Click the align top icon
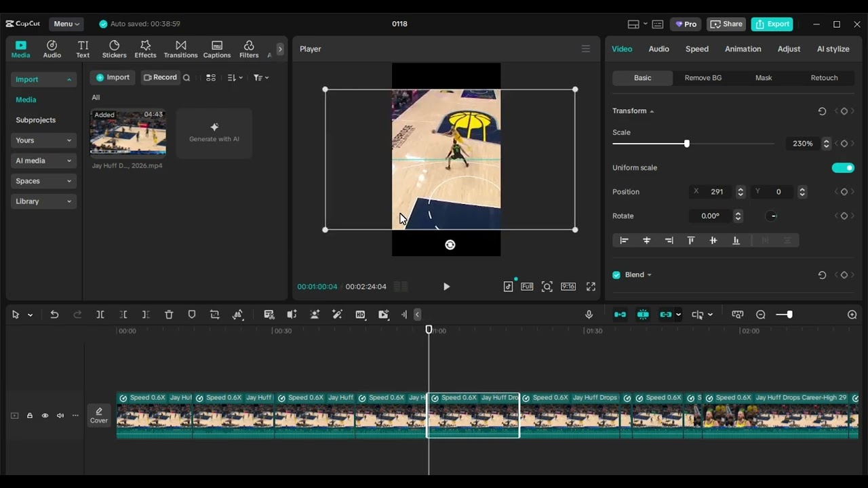 [691, 241]
